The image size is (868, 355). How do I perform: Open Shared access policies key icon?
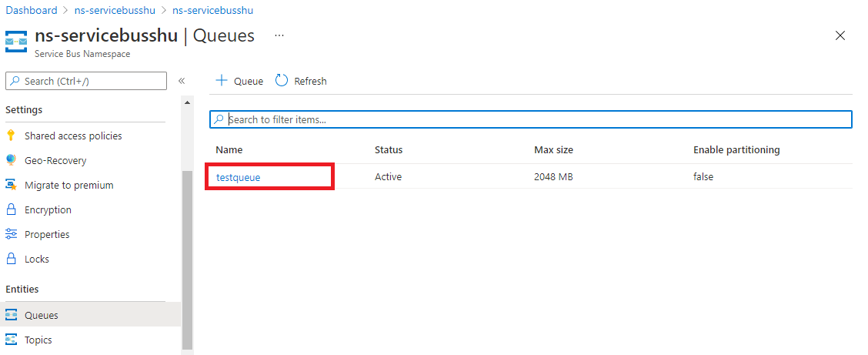11,136
